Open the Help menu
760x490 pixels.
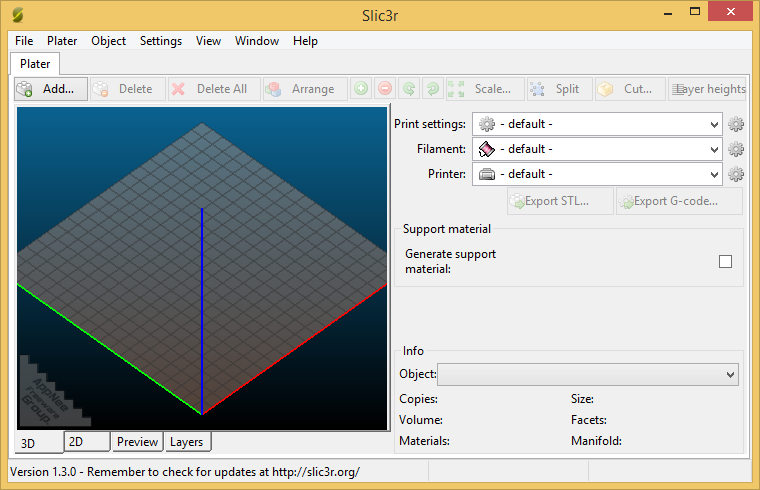point(305,41)
